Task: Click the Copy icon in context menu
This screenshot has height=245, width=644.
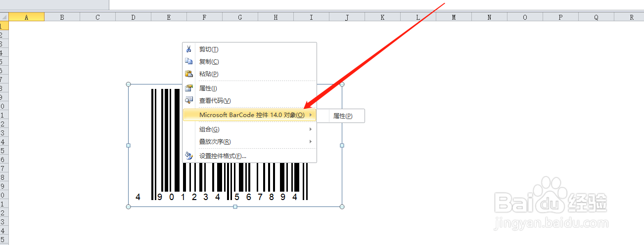Action: coord(188,61)
